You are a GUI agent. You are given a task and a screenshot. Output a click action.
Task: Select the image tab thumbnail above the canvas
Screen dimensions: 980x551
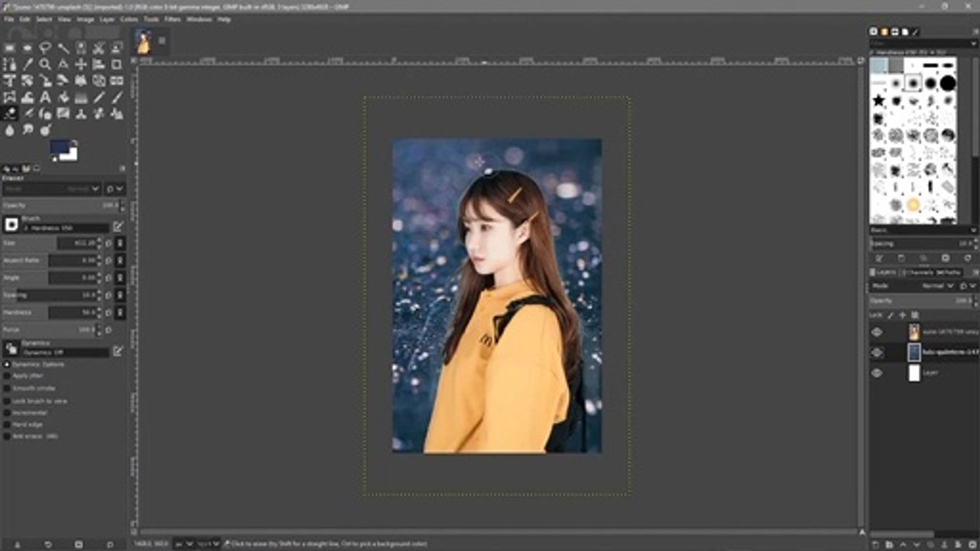143,41
